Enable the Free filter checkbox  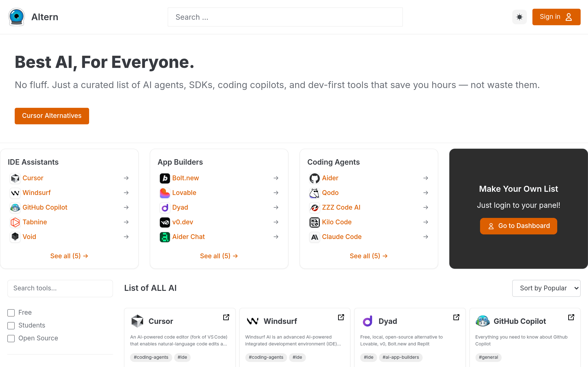pos(11,313)
